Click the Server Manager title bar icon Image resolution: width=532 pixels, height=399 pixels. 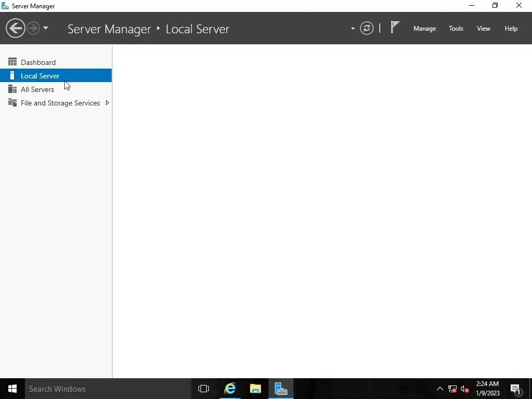pos(5,6)
